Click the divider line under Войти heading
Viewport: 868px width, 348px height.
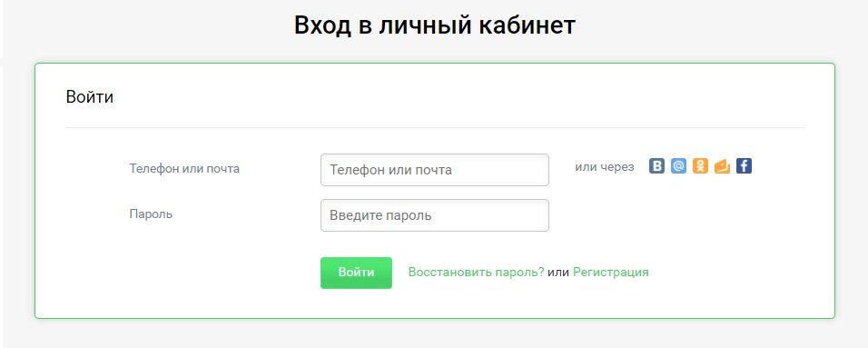pos(435,128)
